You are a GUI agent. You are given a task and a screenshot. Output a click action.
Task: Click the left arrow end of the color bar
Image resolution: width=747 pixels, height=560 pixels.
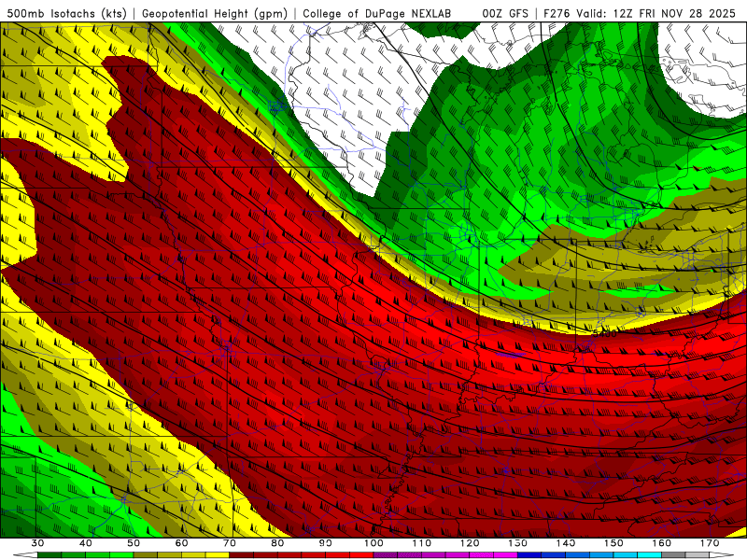(25, 555)
